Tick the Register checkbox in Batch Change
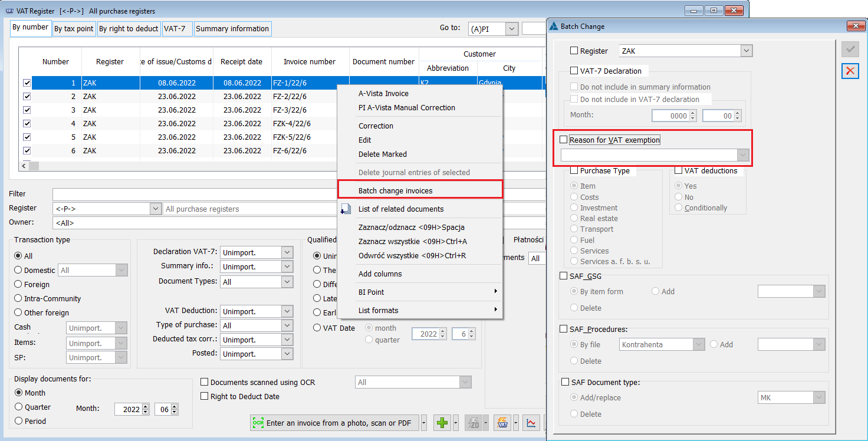This screenshot has width=868, height=441. [x=574, y=51]
